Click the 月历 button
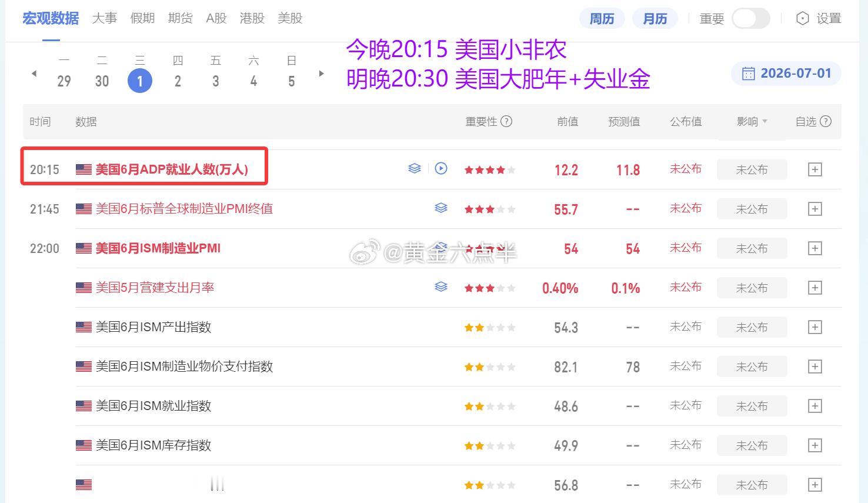This screenshot has width=868, height=503. [x=655, y=19]
